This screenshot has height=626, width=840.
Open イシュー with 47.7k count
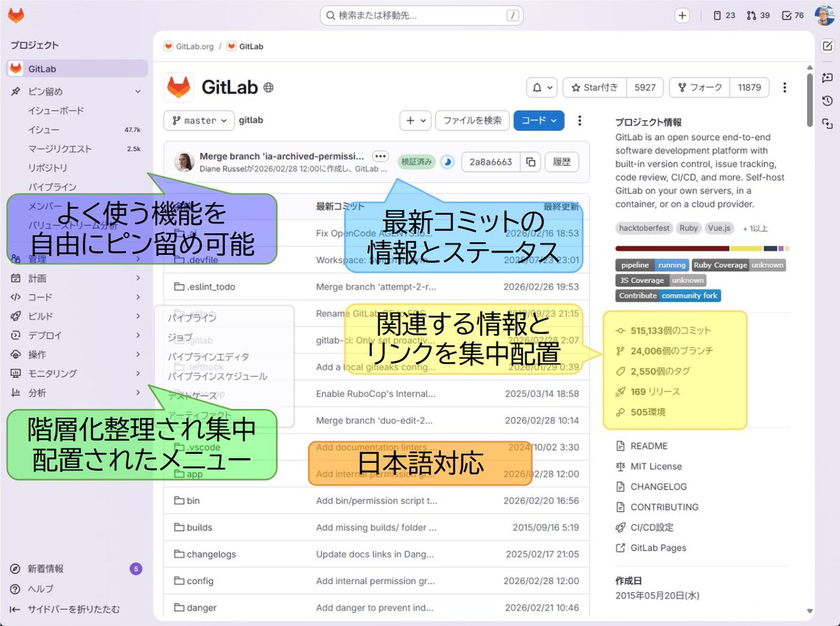[77, 130]
